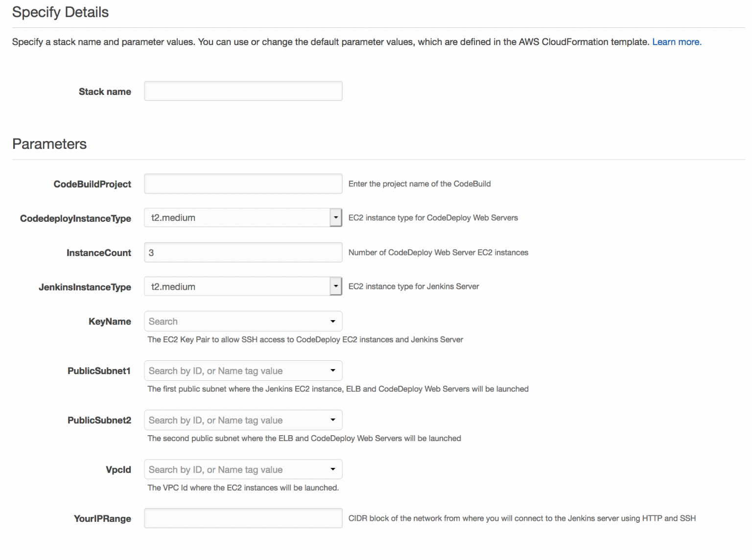Click the KeyName dropdown caret
This screenshot has width=752, height=560.
pos(333,322)
